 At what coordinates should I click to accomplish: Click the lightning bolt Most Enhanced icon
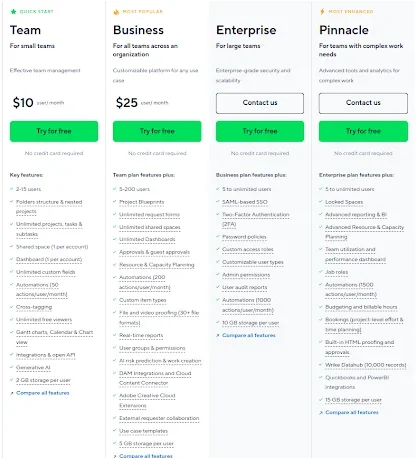click(322, 12)
